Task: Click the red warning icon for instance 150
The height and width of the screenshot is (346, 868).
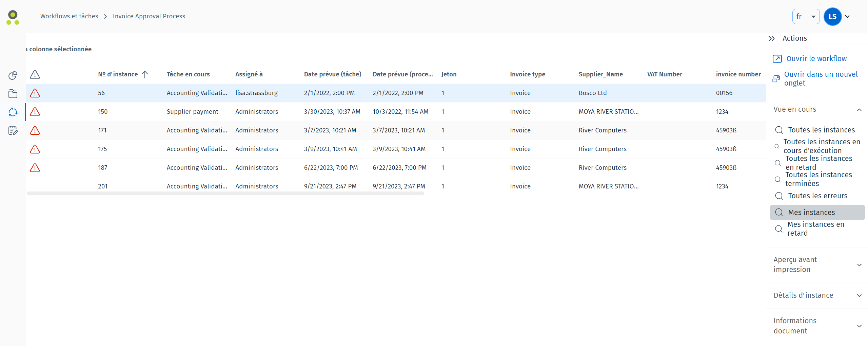Action: pos(35,112)
